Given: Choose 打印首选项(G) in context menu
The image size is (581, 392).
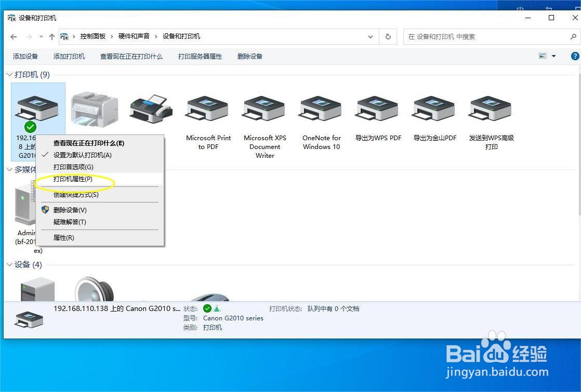Looking at the screenshot, I should [100, 167].
